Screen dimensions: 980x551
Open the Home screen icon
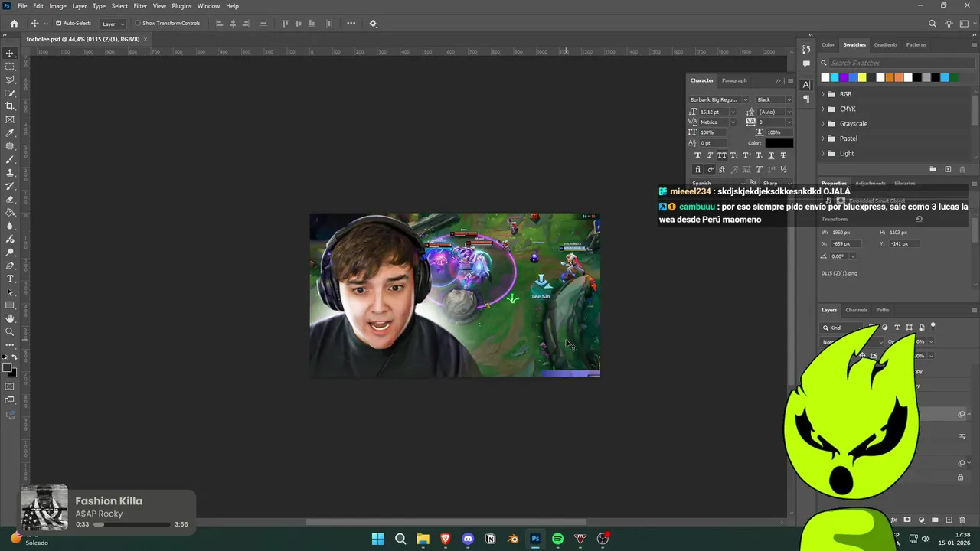coord(14,24)
